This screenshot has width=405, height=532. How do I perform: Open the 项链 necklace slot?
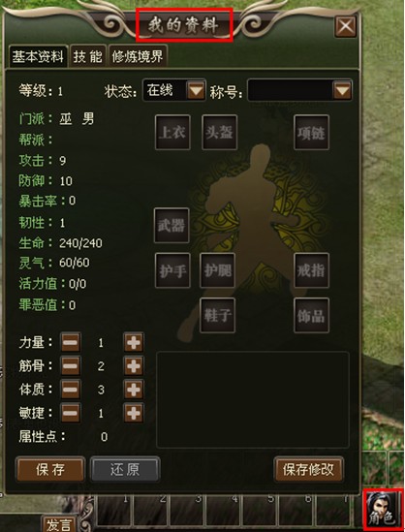pos(311,133)
